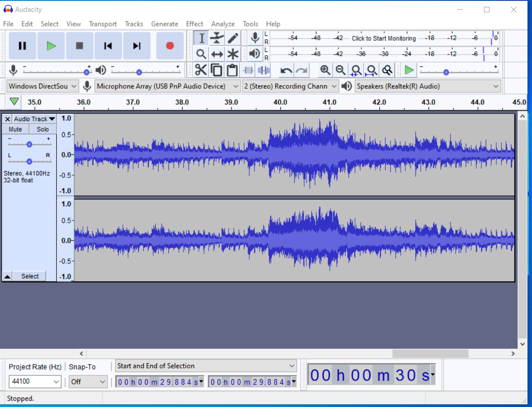Skip to the end of project
Screen dimensions: 532x407
(136, 46)
